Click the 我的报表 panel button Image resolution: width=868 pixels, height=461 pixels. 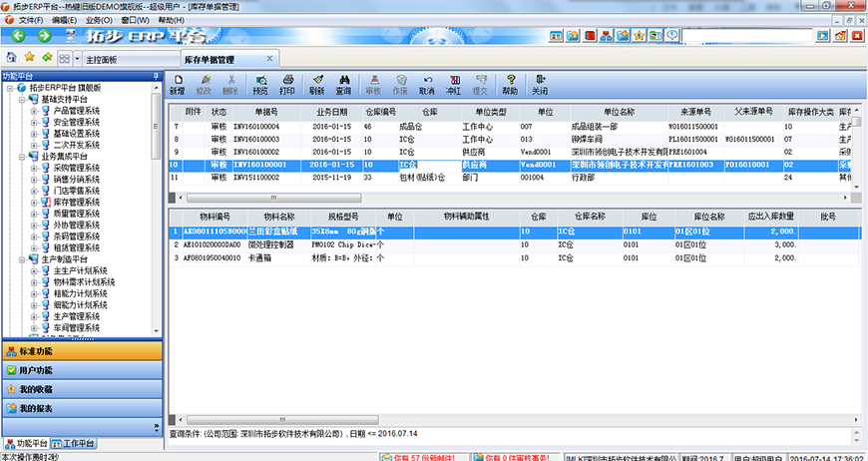[81, 408]
